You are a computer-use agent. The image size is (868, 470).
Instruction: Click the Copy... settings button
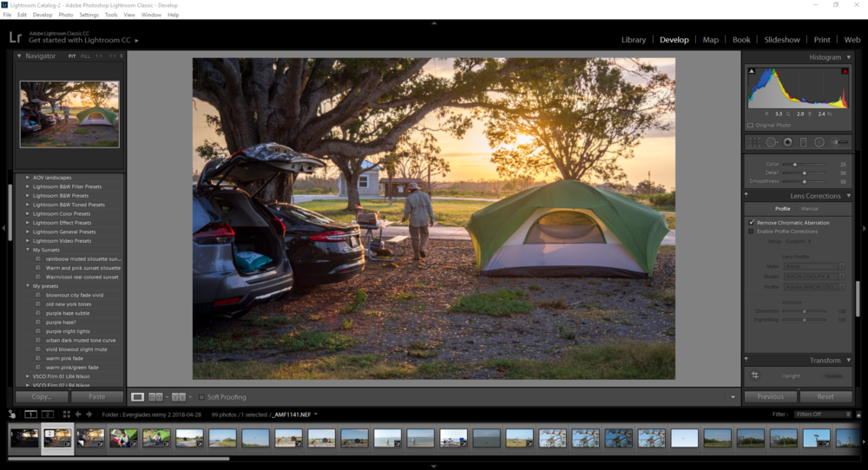[41, 397]
